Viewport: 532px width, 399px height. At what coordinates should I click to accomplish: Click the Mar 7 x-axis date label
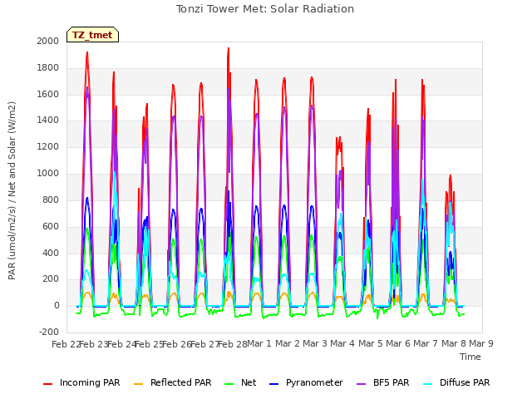426,343
